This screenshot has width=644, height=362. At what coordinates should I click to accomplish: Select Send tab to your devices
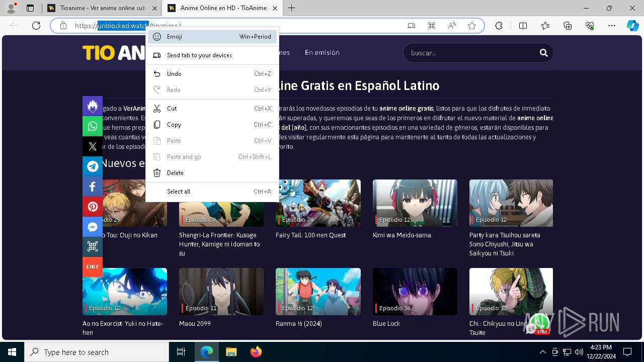[212, 55]
